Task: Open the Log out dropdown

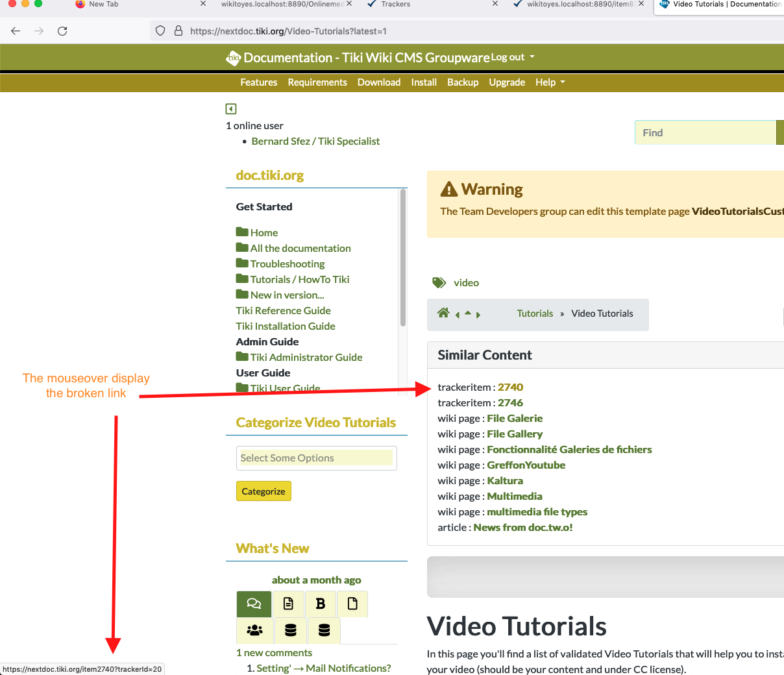Action: pos(513,57)
